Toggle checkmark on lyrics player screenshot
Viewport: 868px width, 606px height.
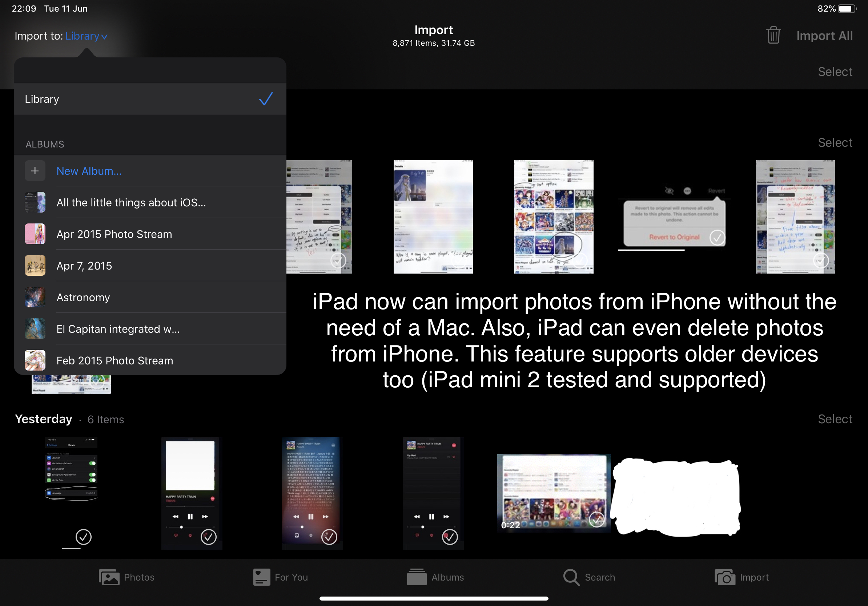tap(329, 537)
